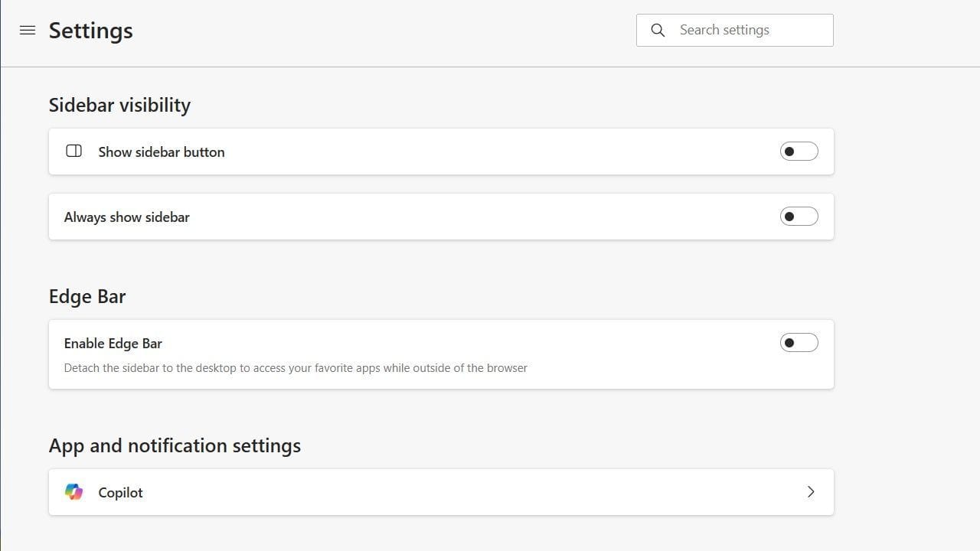Click the "Edge Bar" section heading
This screenshot has width=980, height=551.
click(x=87, y=296)
